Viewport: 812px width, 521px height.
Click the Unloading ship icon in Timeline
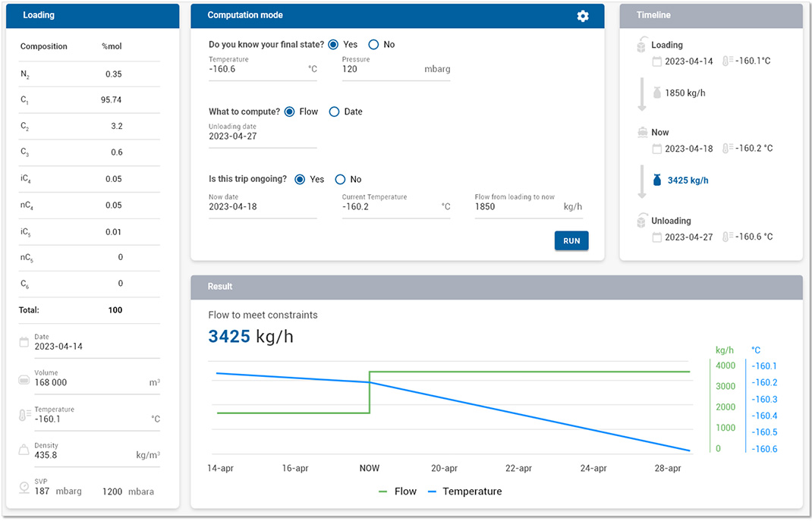point(641,221)
